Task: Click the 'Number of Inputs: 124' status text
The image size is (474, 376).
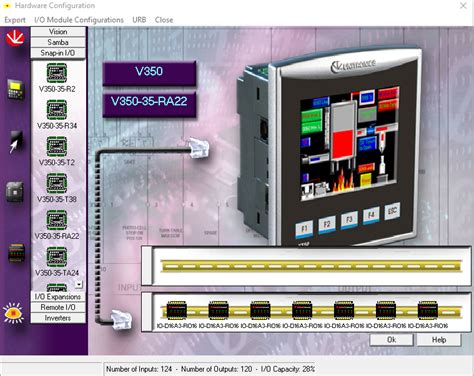Action: [x=139, y=369]
